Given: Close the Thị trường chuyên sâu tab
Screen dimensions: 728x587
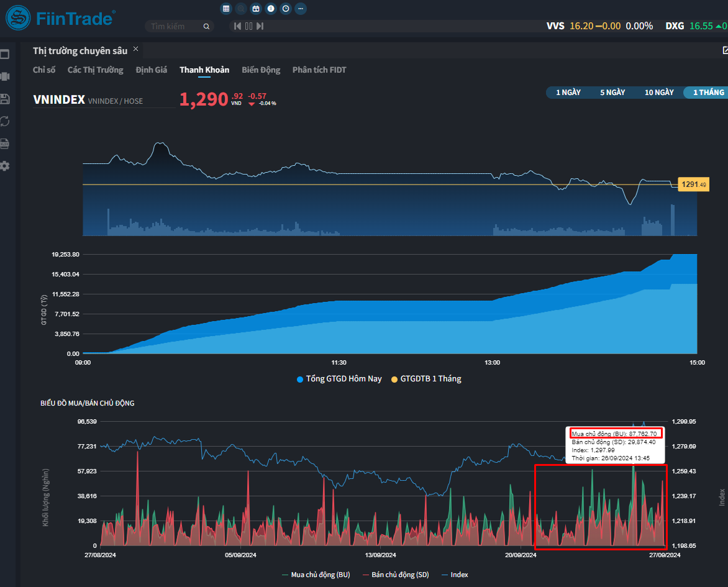Looking at the screenshot, I should click(135, 49).
